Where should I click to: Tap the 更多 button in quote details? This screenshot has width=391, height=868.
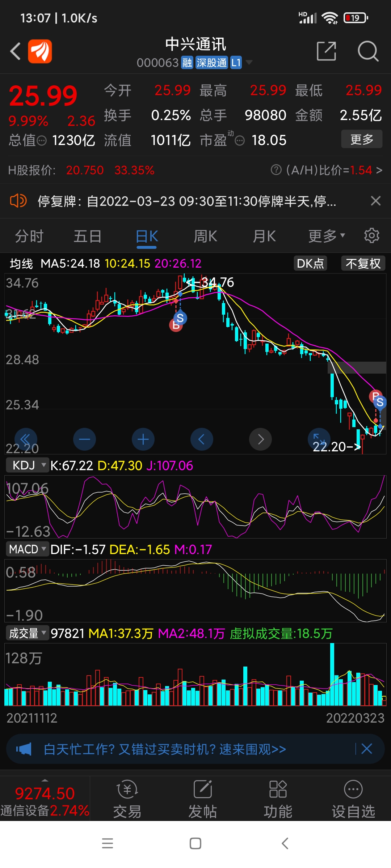(x=362, y=139)
